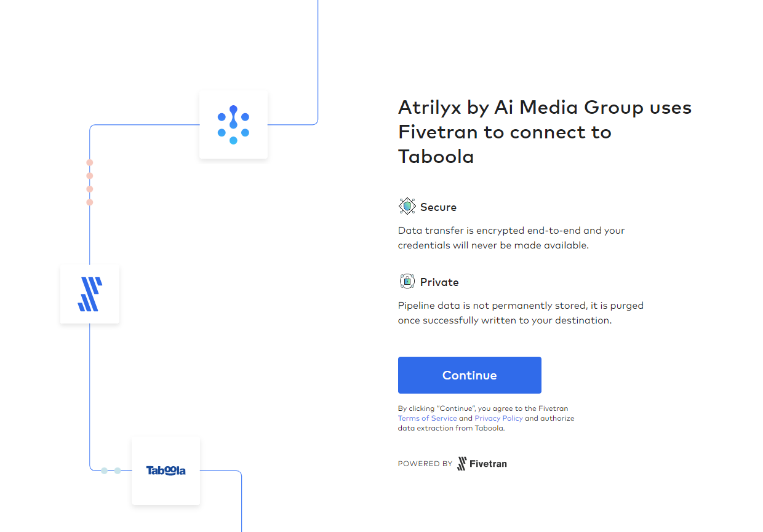This screenshot has width=763, height=532.
Task: Click the "By clicking Continue" consent text
Action: click(483, 408)
